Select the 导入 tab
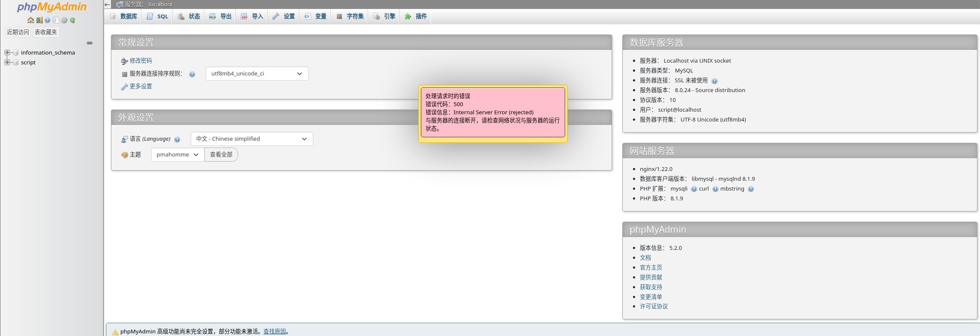The width and height of the screenshot is (980, 336). tap(252, 16)
